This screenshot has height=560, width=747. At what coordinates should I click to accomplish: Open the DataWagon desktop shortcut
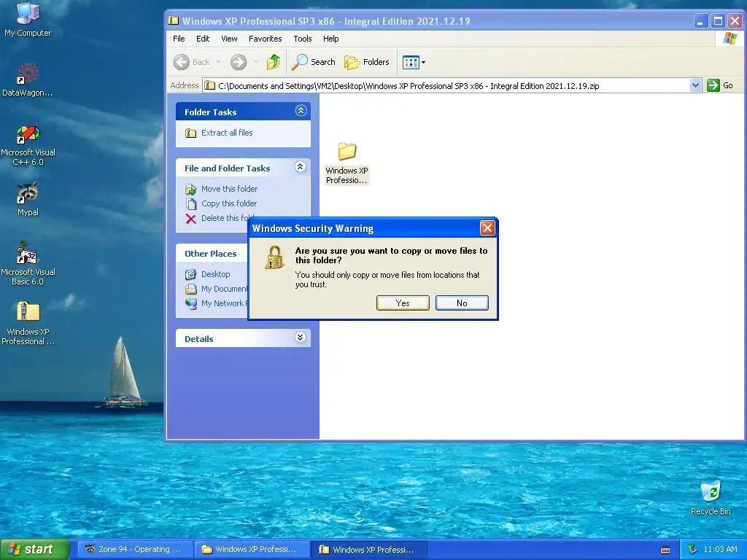coord(27,80)
